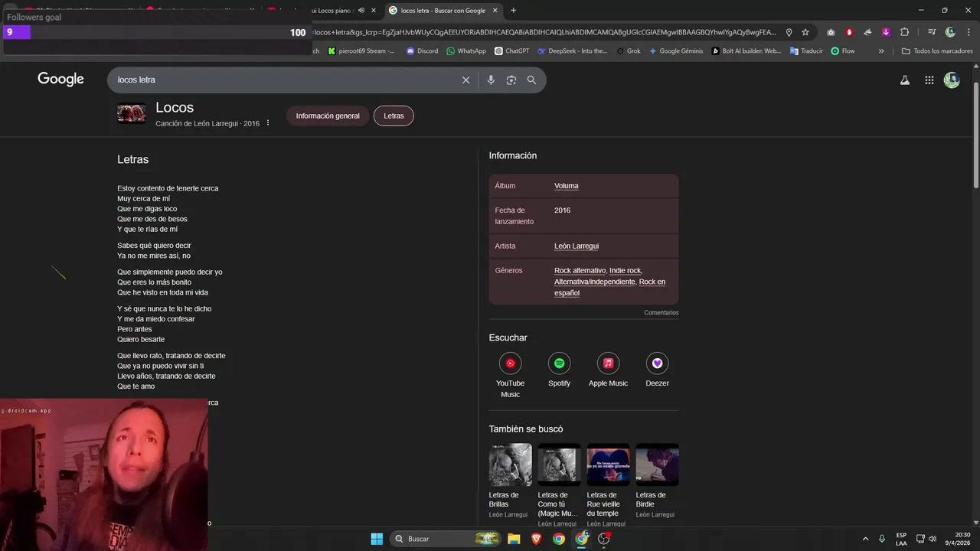Open the WhatsApp bookmark
Image resolution: width=980 pixels, height=551 pixels.
point(466,51)
